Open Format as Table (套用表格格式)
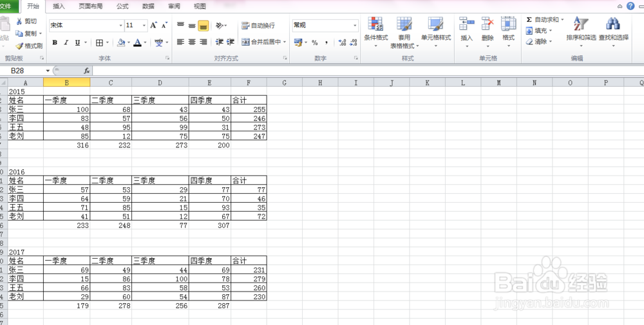The height and width of the screenshot is (325, 644). [x=404, y=32]
